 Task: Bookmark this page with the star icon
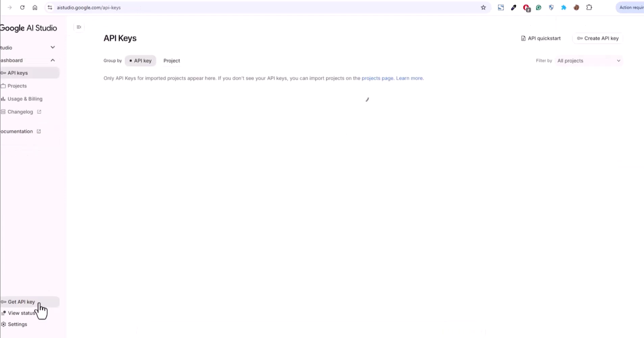click(x=483, y=8)
